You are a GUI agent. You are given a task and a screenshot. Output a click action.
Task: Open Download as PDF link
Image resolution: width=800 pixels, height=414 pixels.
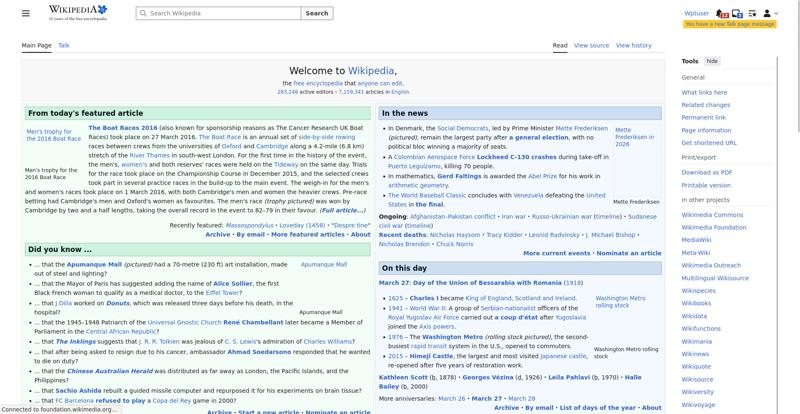tap(706, 173)
